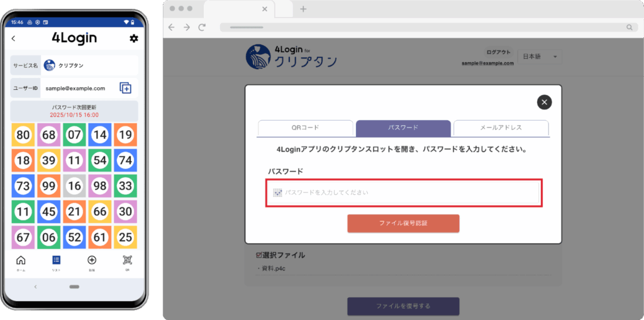The image size is (644, 320).
Task: Click the ファイルを復号する button
Action: 403,306
